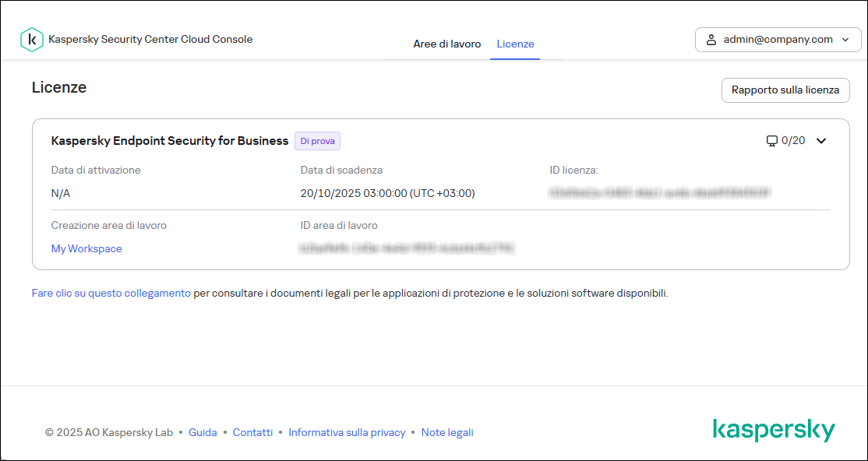Click the device monitor icon showing 0/20
The width and height of the screenshot is (868, 461).
[x=771, y=141]
